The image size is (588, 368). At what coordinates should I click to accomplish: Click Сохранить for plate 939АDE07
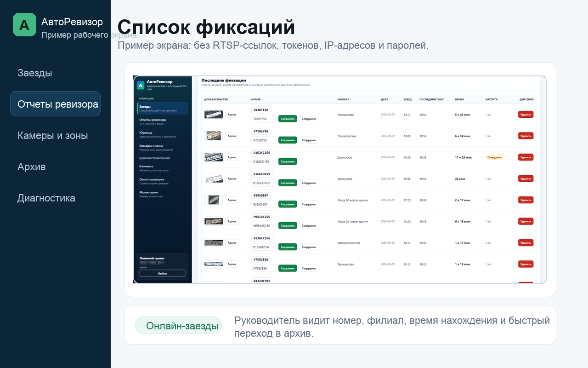coord(288,204)
